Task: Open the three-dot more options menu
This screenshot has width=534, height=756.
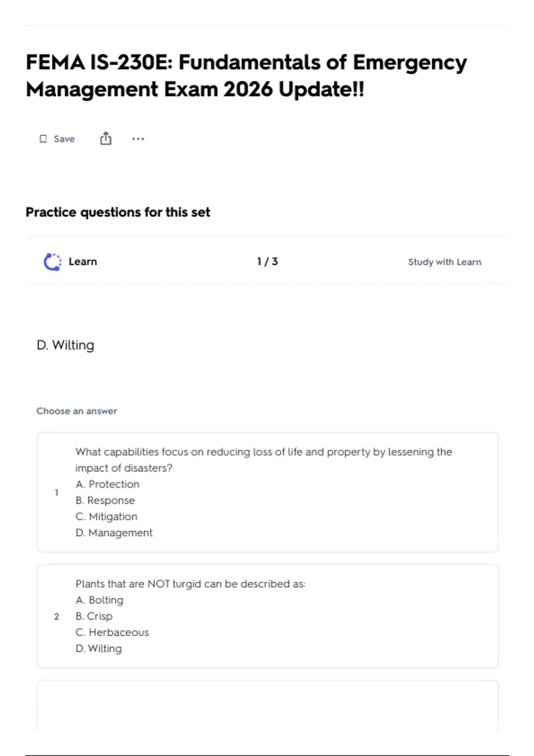Action: point(138,139)
